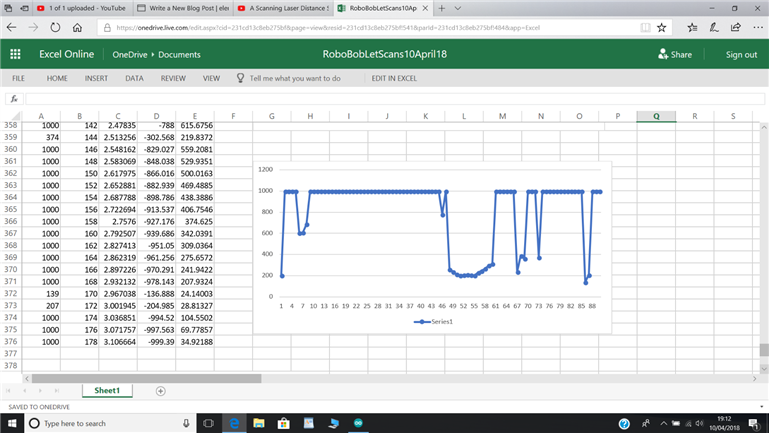Click the formula bar fx icon
This screenshot has height=433, width=769.
click(14, 99)
